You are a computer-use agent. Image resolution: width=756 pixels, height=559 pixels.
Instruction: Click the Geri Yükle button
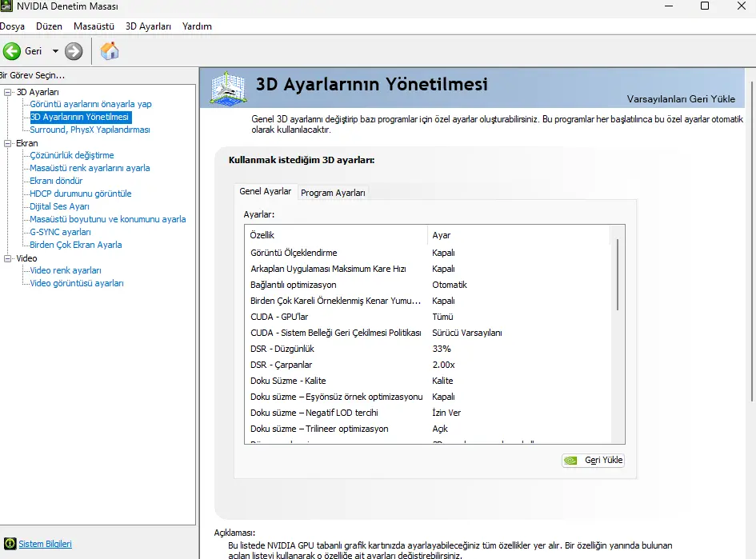click(x=594, y=460)
